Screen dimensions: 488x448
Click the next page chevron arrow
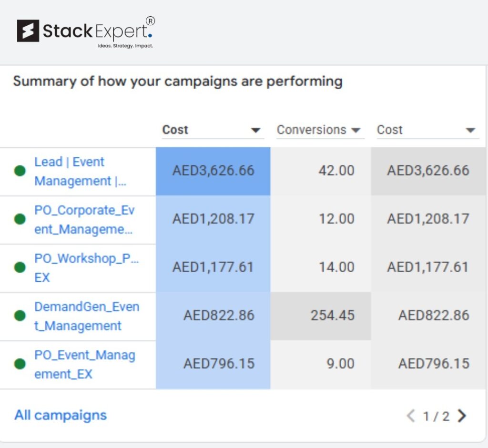462,416
